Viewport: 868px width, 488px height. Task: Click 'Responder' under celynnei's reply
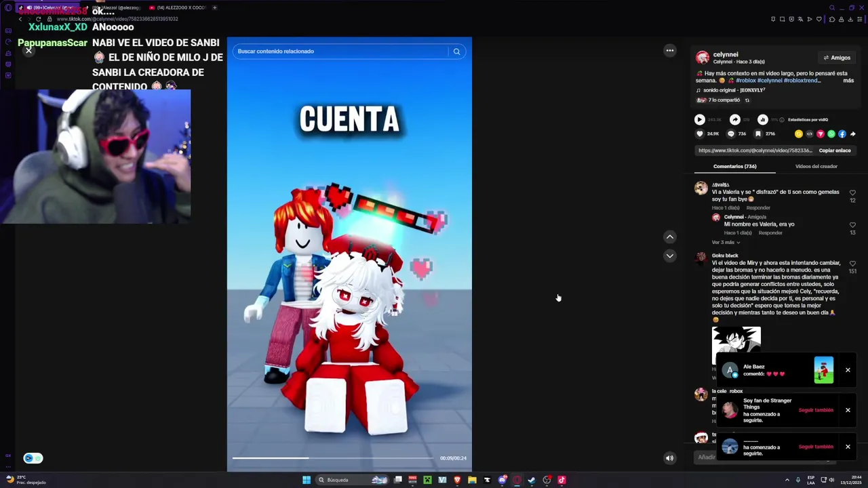click(x=770, y=233)
